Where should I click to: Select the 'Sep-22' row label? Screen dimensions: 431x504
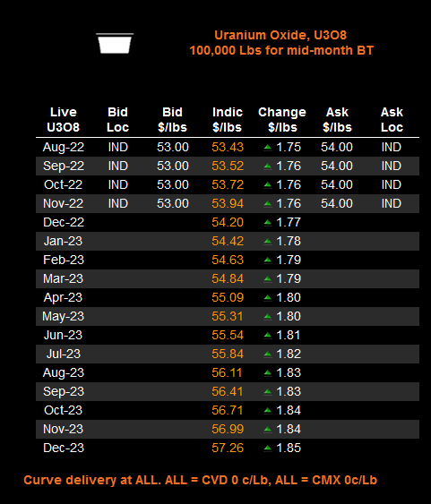click(x=64, y=166)
